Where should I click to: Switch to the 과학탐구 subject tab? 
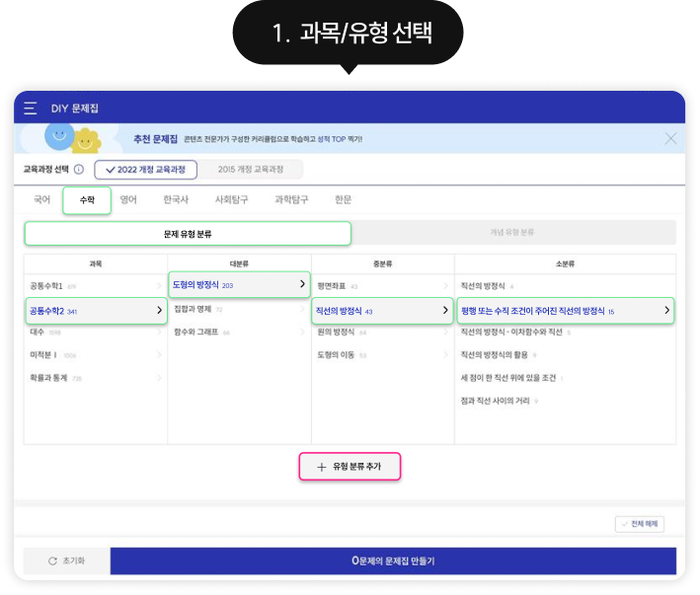pos(291,200)
